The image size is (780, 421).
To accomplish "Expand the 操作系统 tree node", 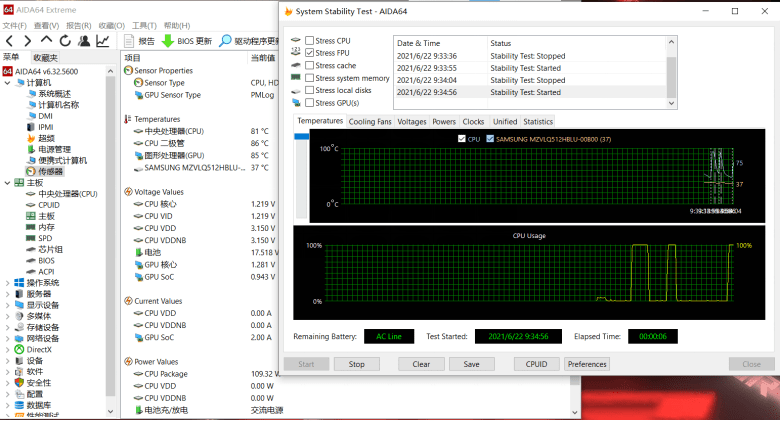I will (7, 283).
